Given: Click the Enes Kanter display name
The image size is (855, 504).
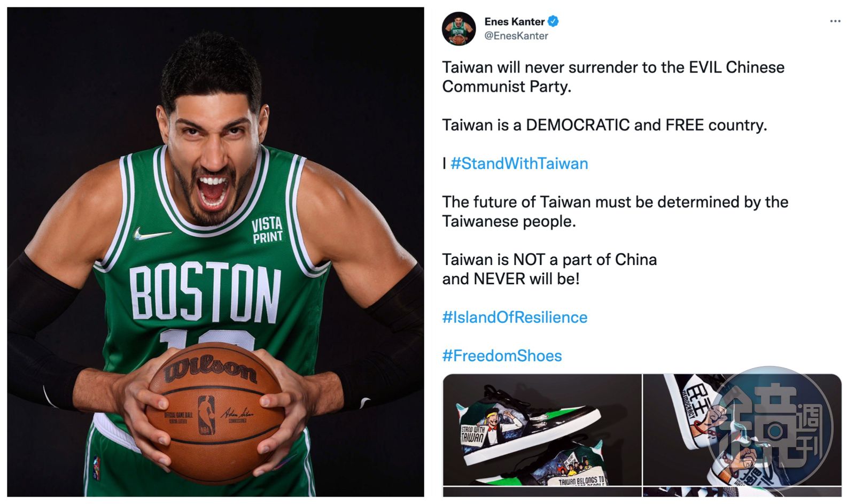Looking at the screenshot, I should (x=514, y=21).
